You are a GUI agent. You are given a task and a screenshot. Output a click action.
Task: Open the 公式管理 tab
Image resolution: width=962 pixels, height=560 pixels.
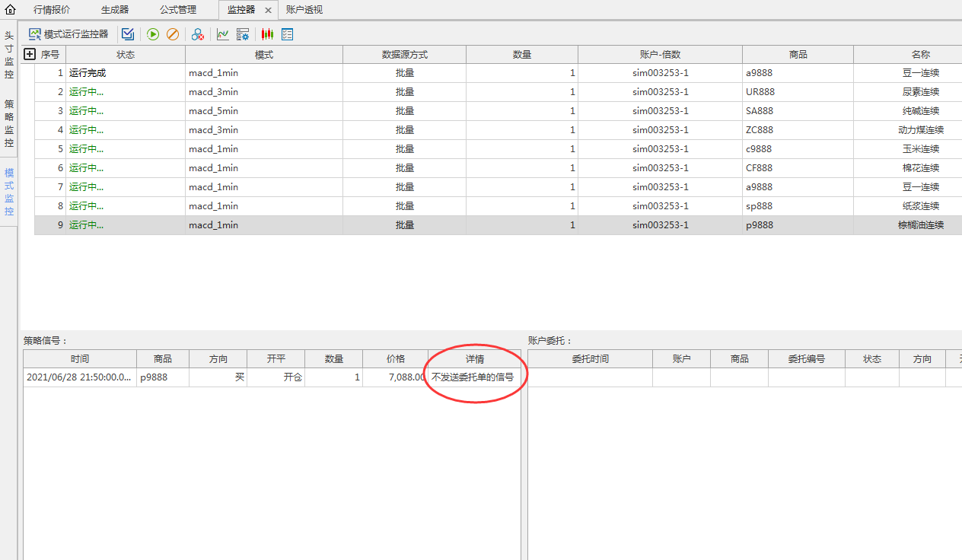(x=177, y=10)
